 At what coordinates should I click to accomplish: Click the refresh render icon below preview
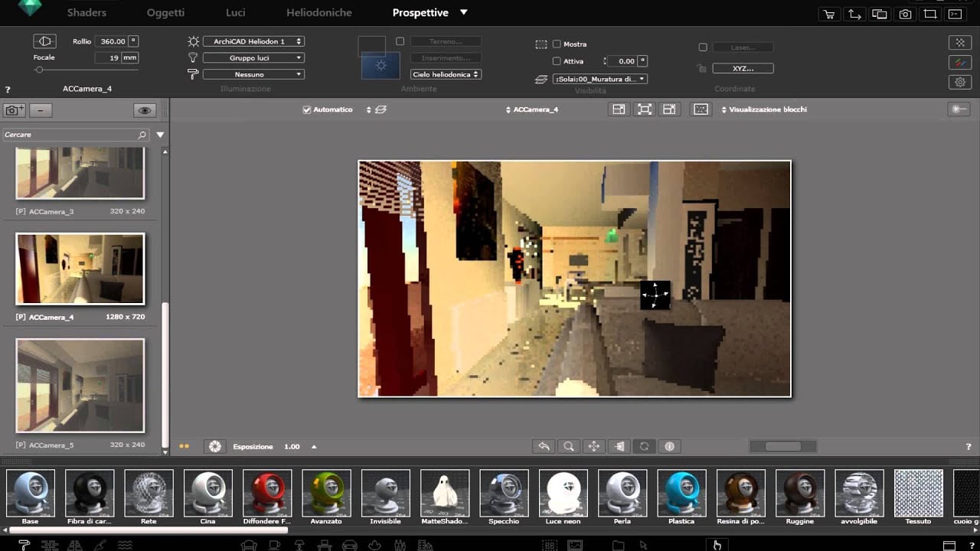point(644,446)
